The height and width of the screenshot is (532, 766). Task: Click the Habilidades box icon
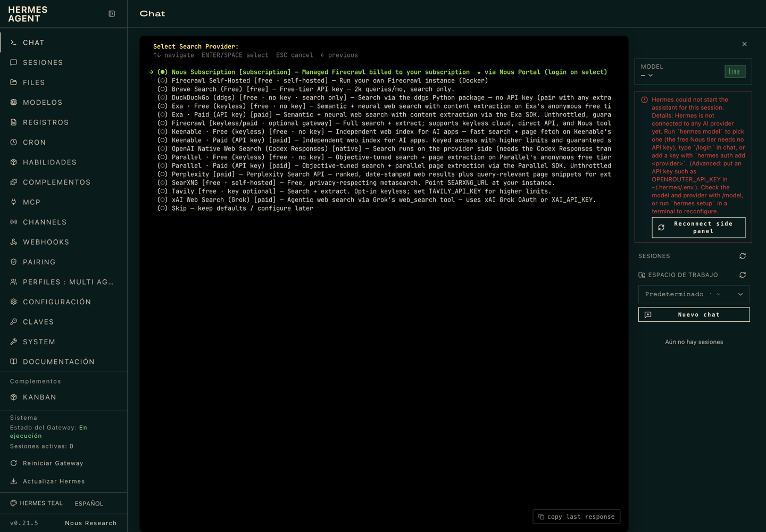[14, 162]
